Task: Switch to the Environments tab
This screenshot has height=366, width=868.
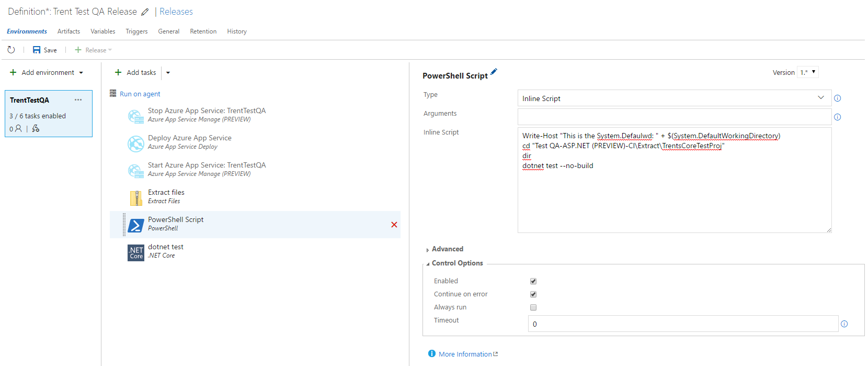Action: (27, 31)
